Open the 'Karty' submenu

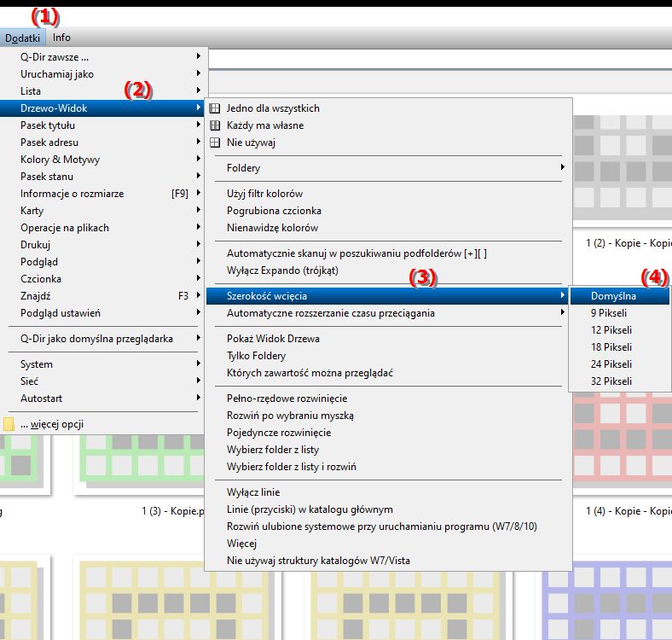point(103,211)
